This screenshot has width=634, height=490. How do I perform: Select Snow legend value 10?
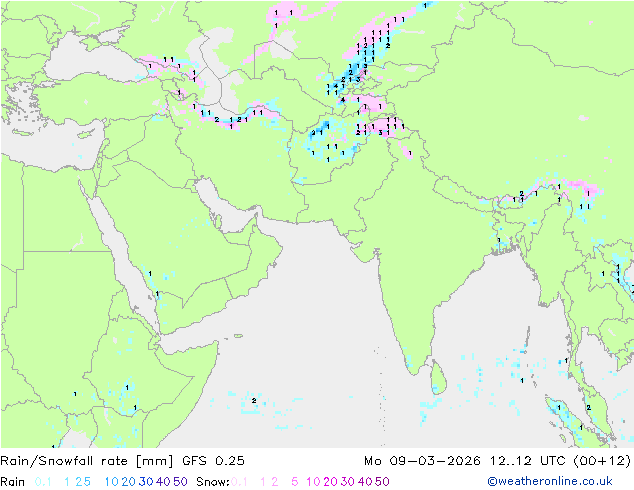click(x=313, y=482)
